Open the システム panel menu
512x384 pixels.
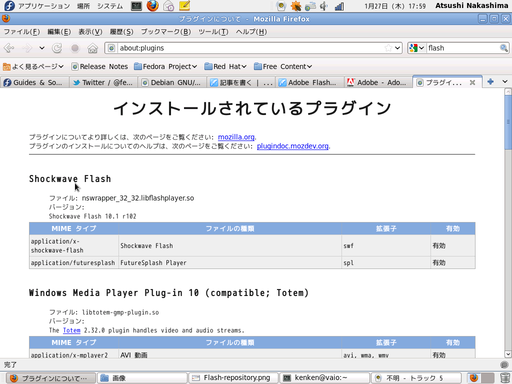pyautogui.click(x=110, y=6)
